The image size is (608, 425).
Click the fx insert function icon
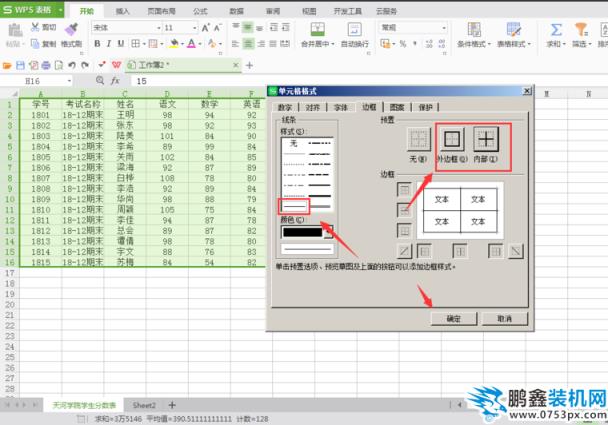(x=115, y=81)
